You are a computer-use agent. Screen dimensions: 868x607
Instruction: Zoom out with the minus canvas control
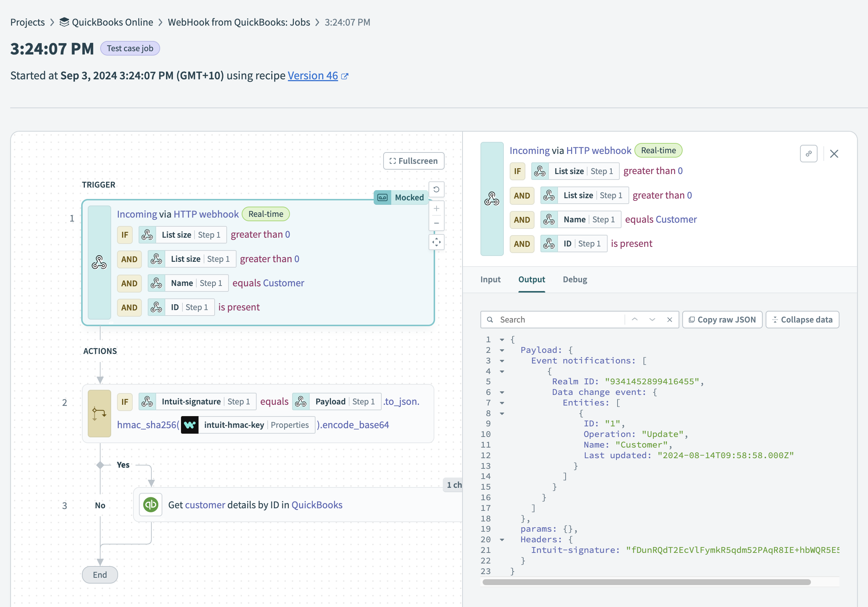pos(436,223)
